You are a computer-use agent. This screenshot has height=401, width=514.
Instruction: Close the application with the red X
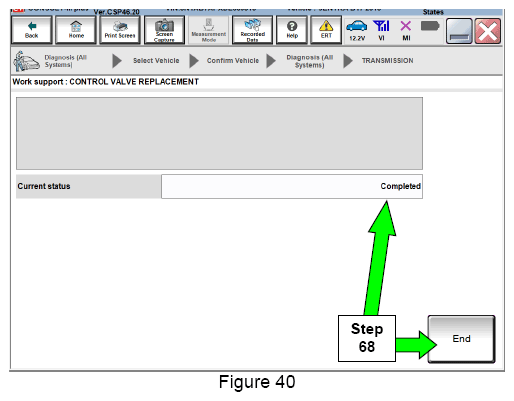pyautogui.click(x=488, y=31)
